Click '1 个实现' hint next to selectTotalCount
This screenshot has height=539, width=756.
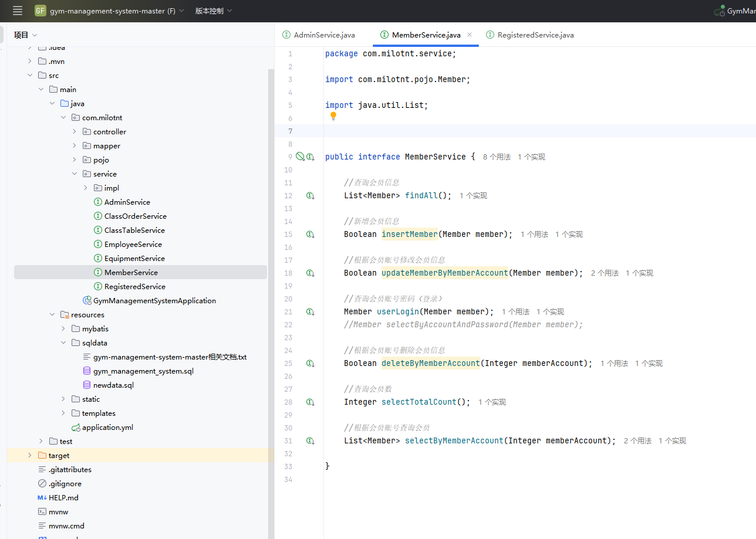click(x=492, y=402)
